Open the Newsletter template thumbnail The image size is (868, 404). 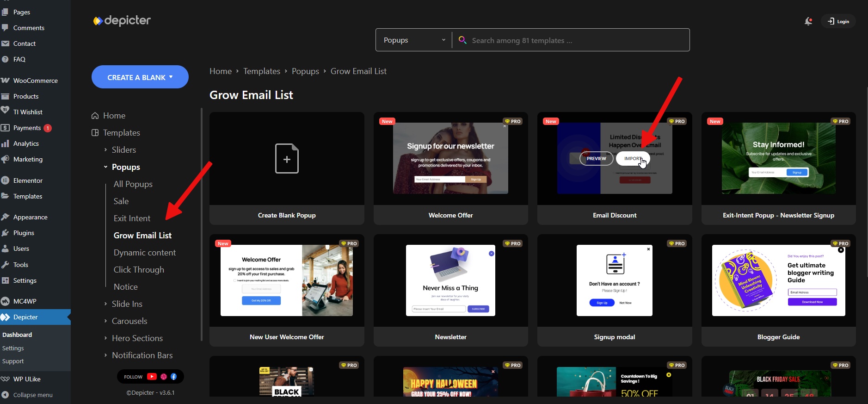pos(450,280)
